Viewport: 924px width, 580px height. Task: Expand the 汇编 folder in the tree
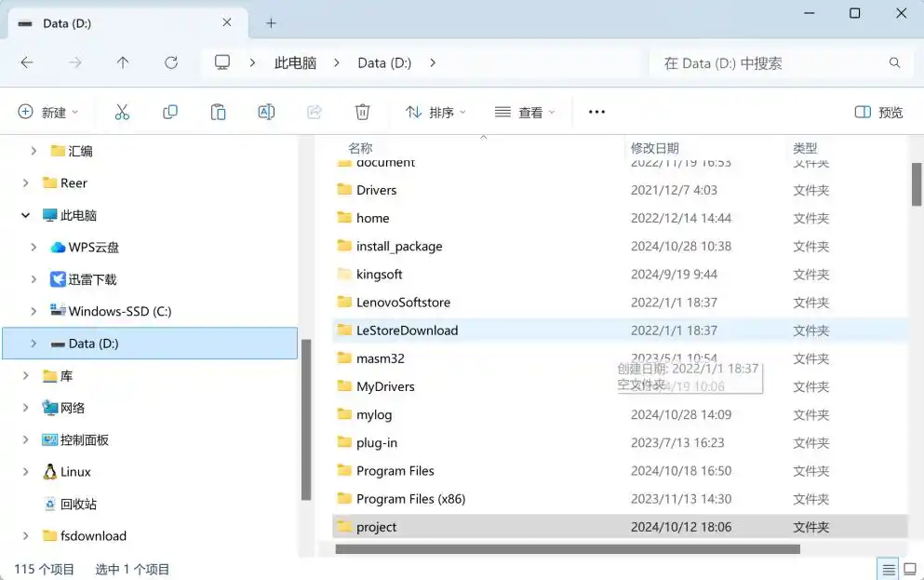(33, 151)
